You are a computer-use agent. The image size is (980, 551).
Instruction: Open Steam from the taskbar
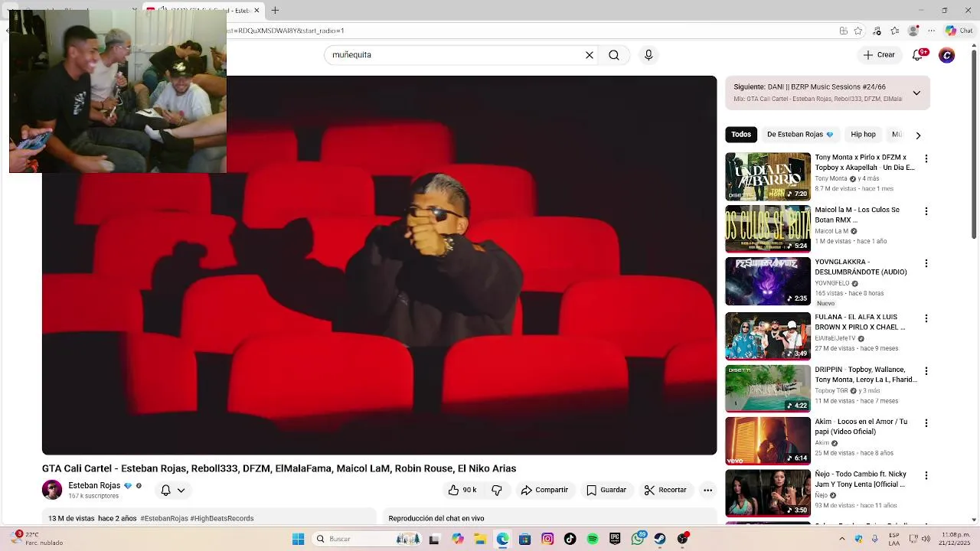click(x=660, y=539)
